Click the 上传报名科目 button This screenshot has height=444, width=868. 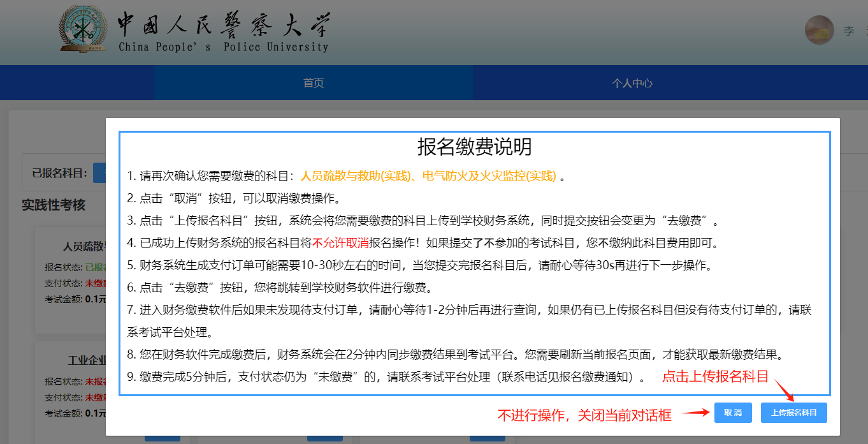[793, 413]
